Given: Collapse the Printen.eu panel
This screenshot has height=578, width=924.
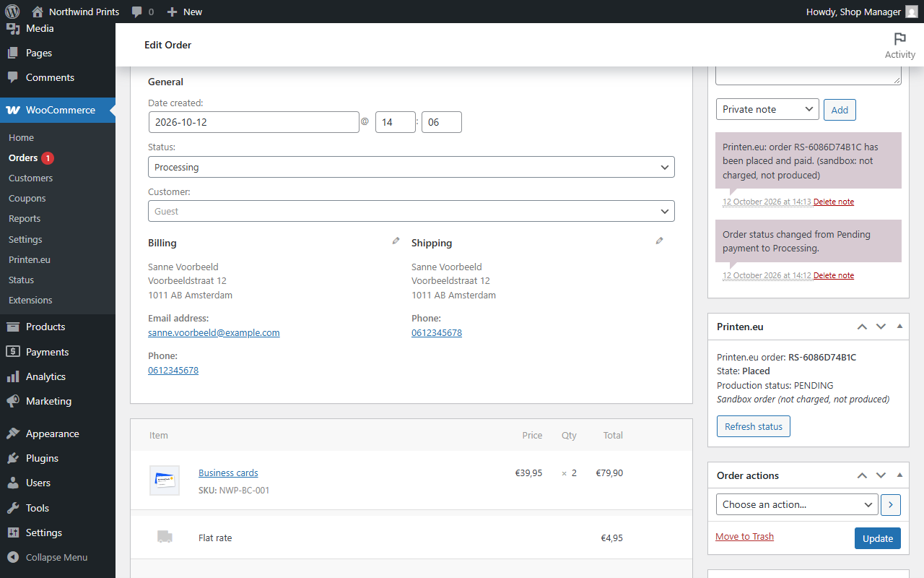Looking at the screenshot, I should 899,327.
